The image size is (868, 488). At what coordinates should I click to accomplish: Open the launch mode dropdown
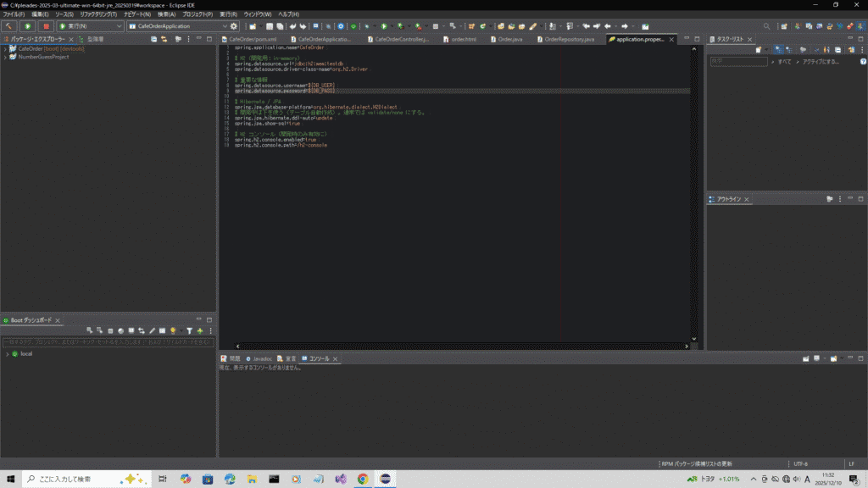click(89, 26)
